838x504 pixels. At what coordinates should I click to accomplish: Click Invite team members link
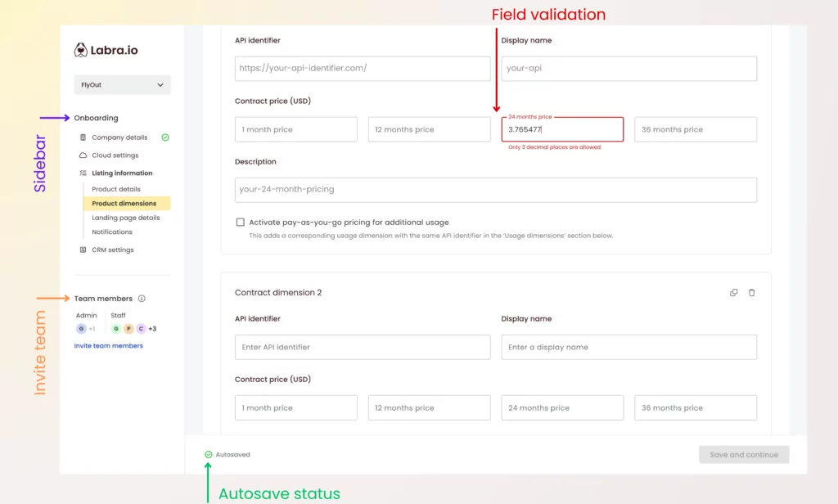point(109,346)
